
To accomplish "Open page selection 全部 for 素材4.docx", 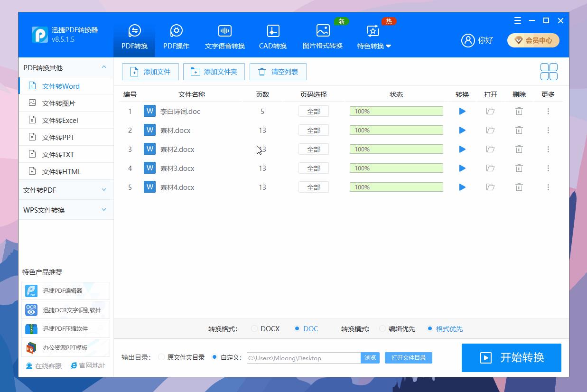I will pos(314,187).
